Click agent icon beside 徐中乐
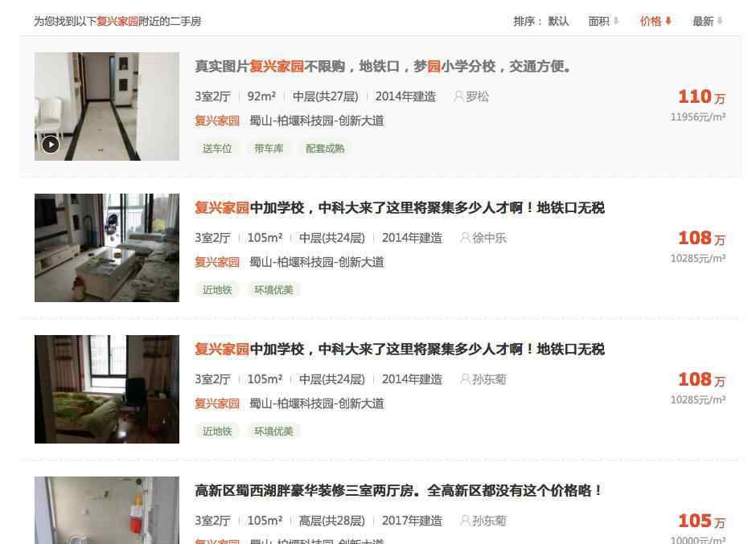This screenshot has height=544, width=756. click(465, 238)
